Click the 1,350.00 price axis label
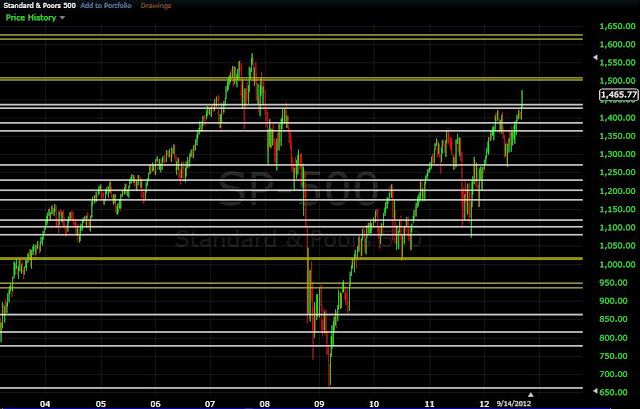The width and height of the screenshot is (640, 409). click(x=618, y=136)
